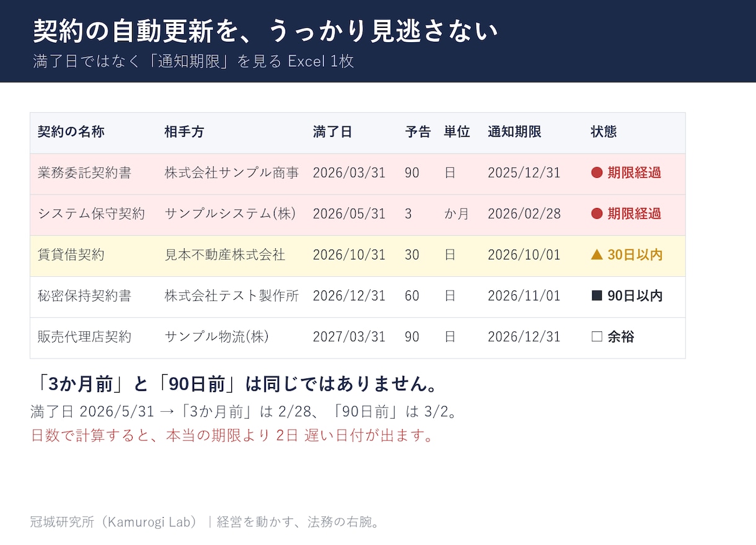Select the システム保守契約 cell

(x=91, y=214)
